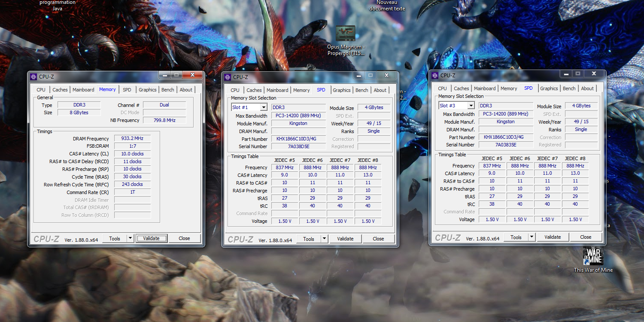Switch to the Memory tab in the Slot #3 window

point(509,88)
